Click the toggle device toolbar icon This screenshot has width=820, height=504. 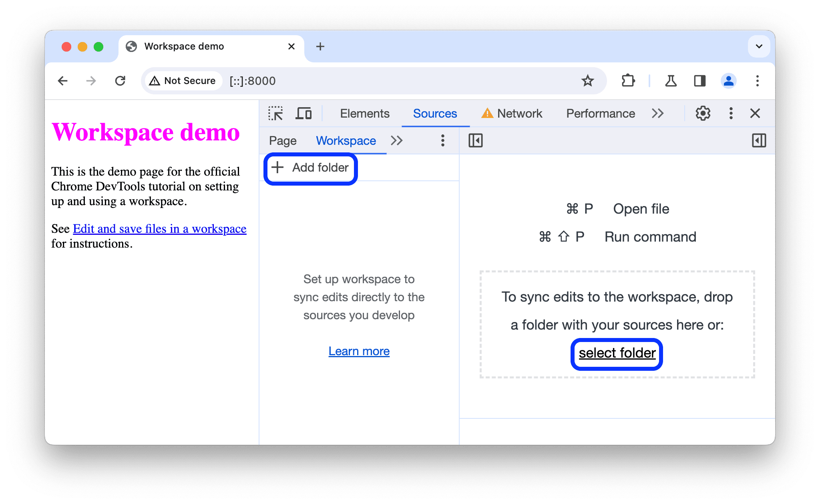click(x=303, y=114)
